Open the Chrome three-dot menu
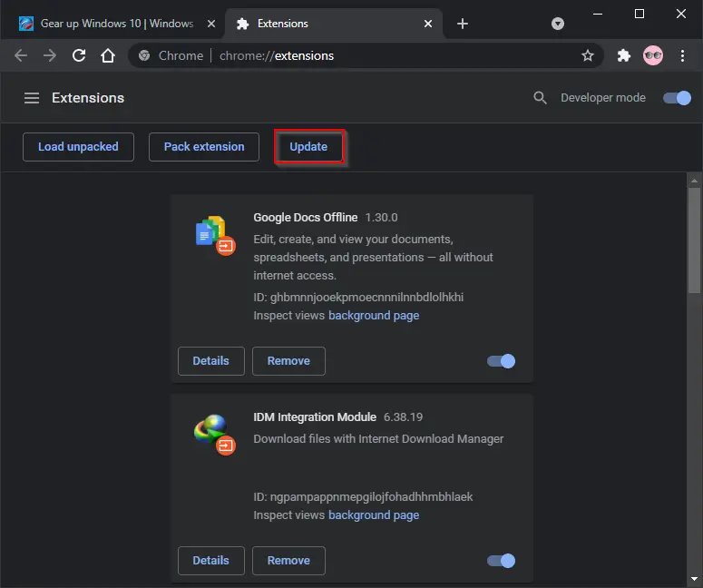Screen dimensions: 703x588 point(682,55)
